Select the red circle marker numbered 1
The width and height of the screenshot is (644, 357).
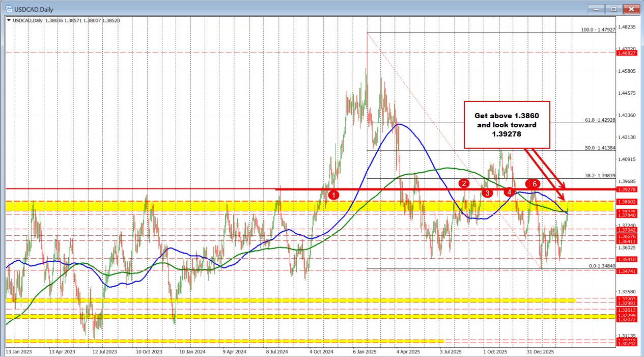coord(334,195)
